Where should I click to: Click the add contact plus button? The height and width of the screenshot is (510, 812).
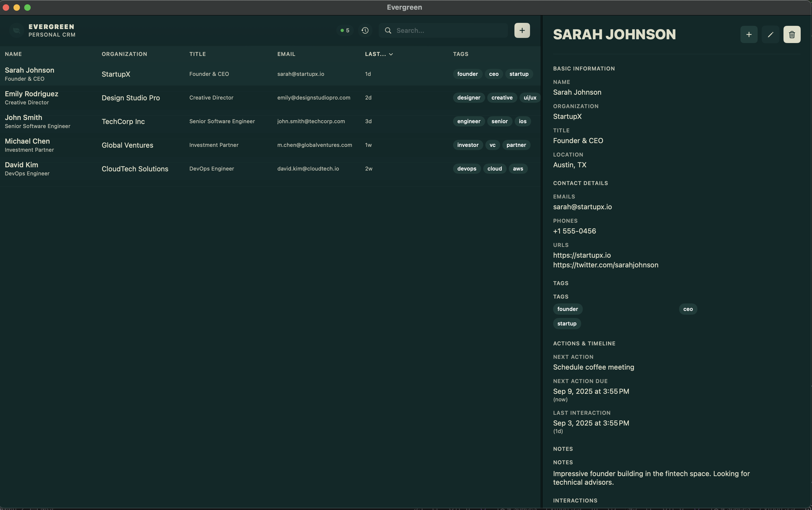click(522, 30)
